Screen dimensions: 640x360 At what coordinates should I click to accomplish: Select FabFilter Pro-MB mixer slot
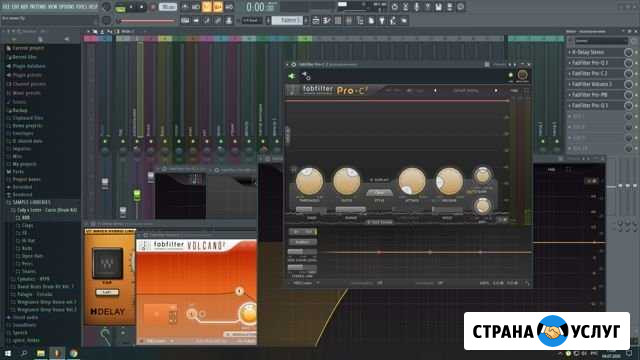589,95
